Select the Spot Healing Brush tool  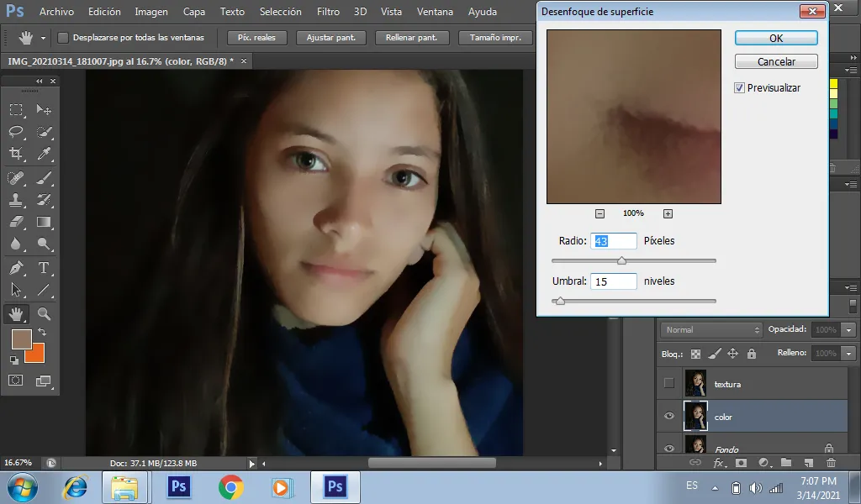coord(16,178)
